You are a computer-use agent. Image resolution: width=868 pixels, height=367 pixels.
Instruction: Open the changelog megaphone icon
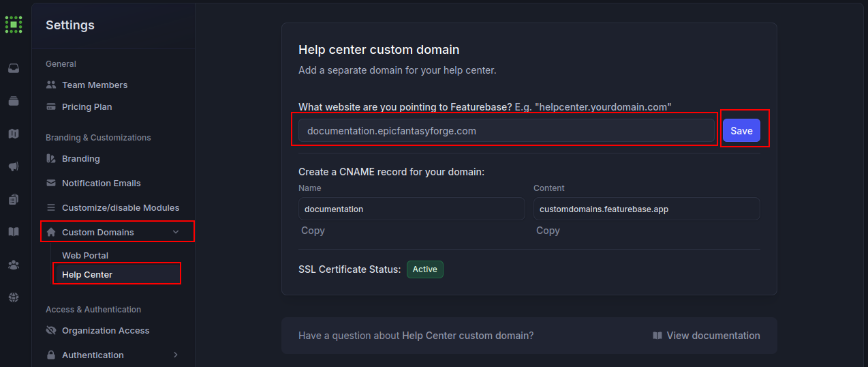point(14,166)
